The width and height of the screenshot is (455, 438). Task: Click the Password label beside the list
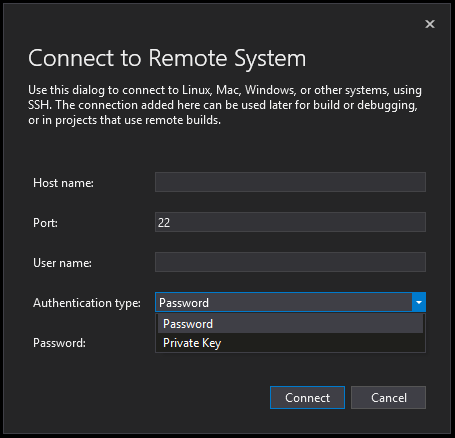(x=59, y=343)
